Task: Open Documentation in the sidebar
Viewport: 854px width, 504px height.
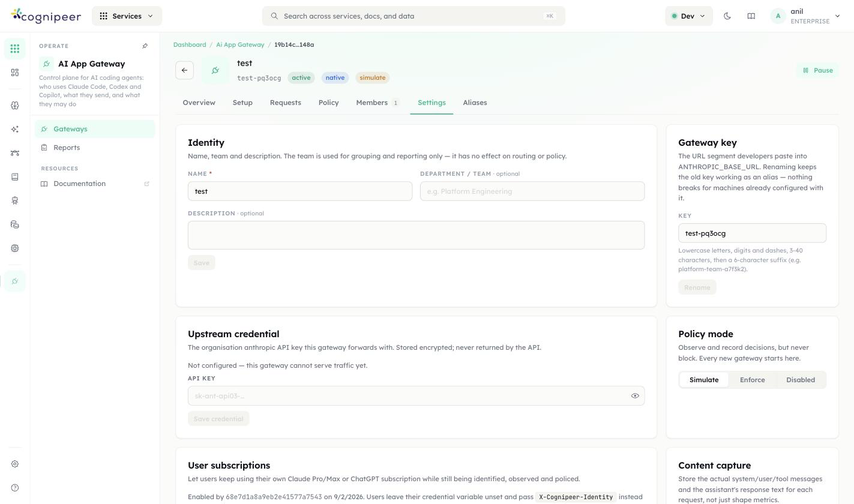Action: click(x=95, y=184)
